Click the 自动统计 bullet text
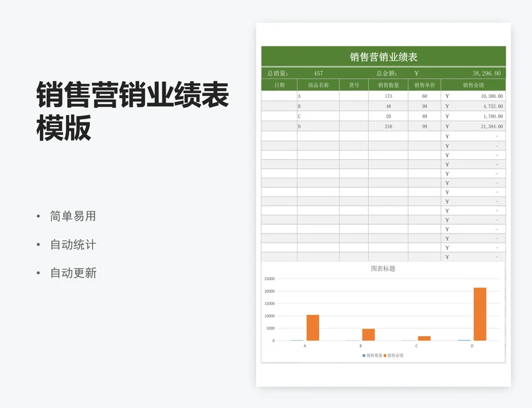Screen dimensions: 532x408 pos(73,244)
